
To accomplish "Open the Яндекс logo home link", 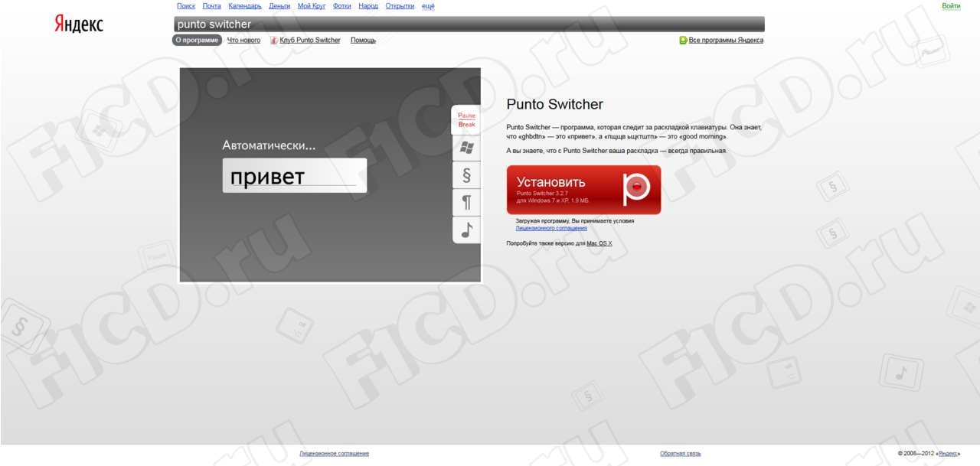I will tap(79, 24).
